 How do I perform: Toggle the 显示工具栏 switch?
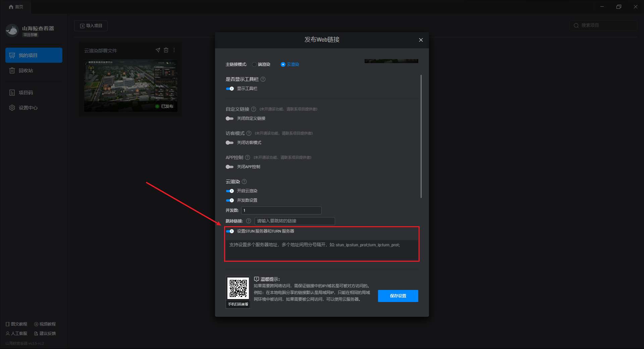(230, 89)
